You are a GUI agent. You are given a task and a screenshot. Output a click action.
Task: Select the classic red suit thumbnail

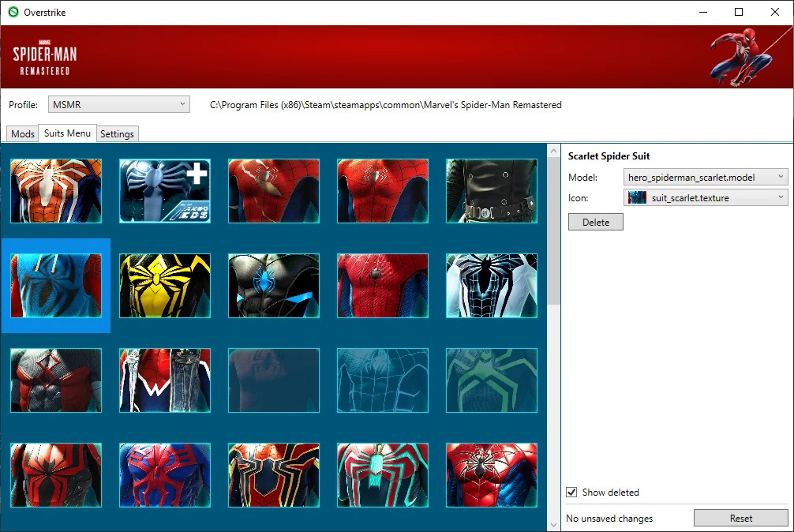(x=383, y=191)
